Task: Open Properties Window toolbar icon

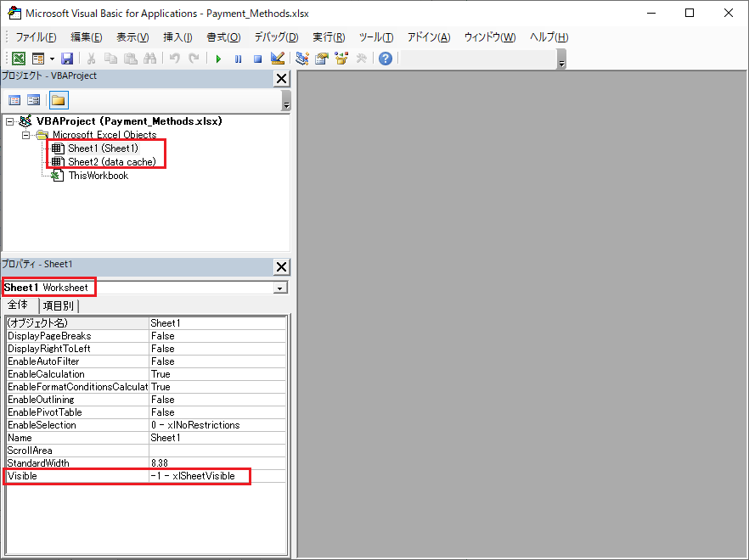Action: coord(322,59)
